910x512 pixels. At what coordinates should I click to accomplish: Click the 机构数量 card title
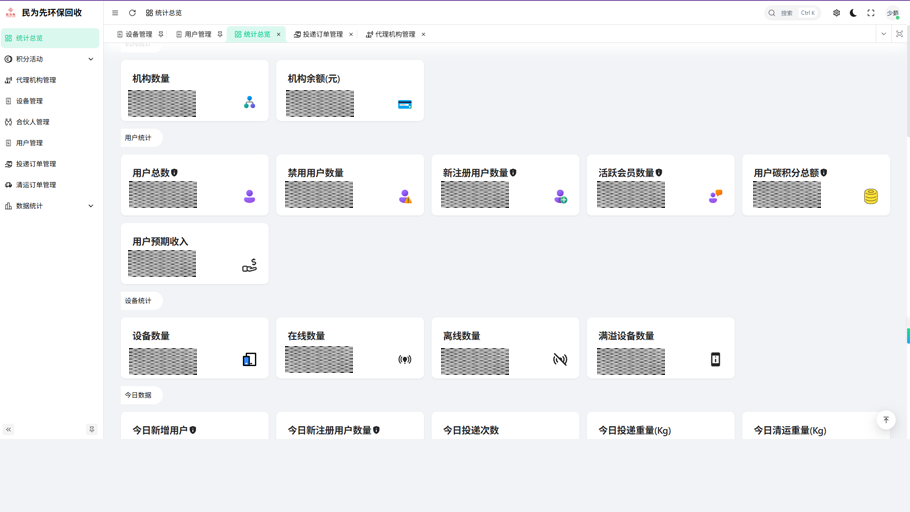(x=151, y=79)
